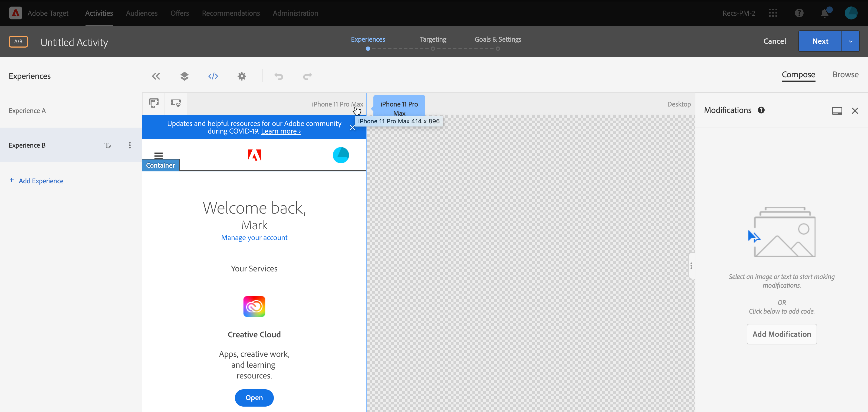Click the rotate device icon
The height and width of the screenshot is (412, 868).
(x=176, y=103)
